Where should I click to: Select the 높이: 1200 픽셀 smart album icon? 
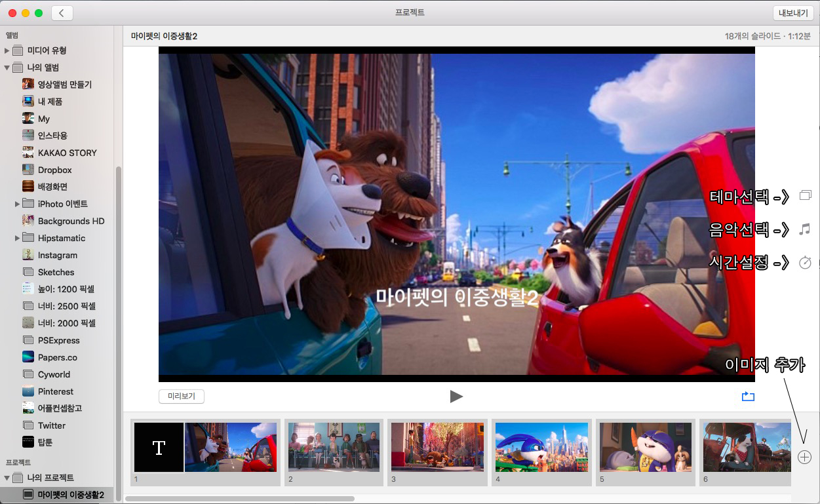pyautogui.click(x=28, y=289)
